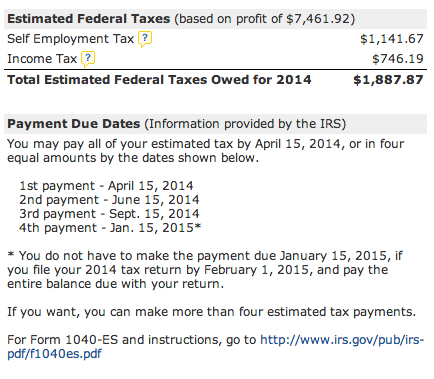Select the 2nd payment June 15 line

pyautogui.click(x=109, y=200)
